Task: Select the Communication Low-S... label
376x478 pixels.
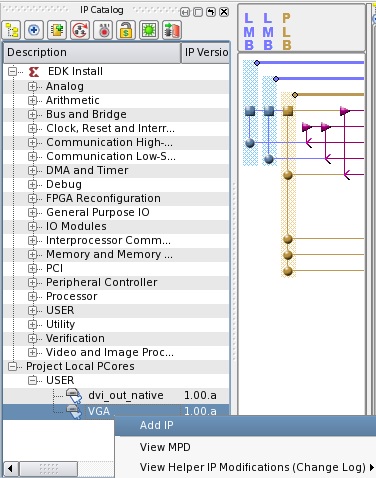Action: pos(111,156)
